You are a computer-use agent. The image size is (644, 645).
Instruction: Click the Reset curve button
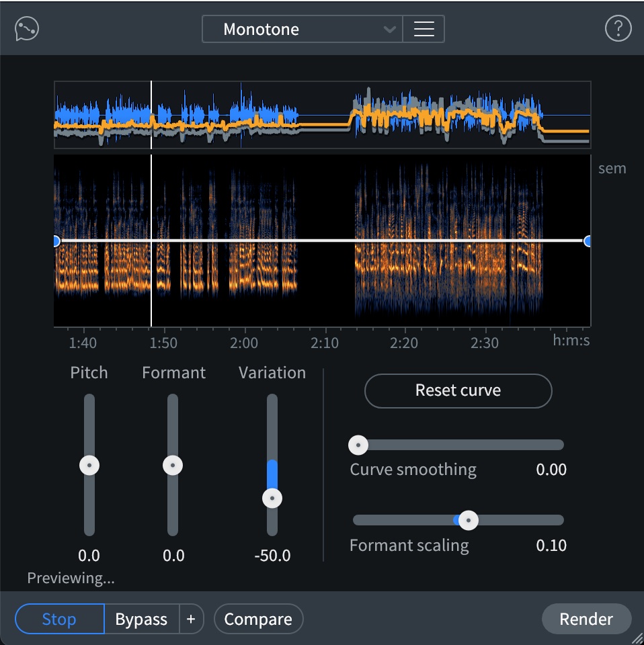(458, 390)
